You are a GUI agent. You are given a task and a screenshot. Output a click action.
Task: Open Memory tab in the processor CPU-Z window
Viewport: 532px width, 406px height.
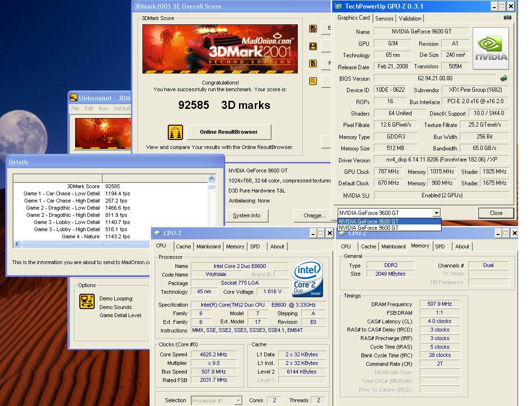point(235,246)
